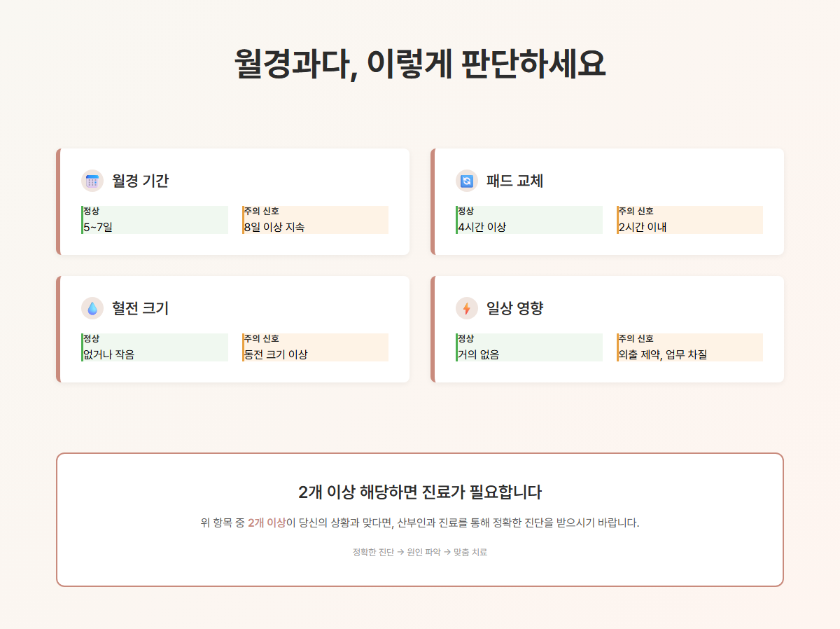Click the footer line 정확한 진단 → 원인 파악 → 맞춤 치료
Viewport: 840px width, 629px height.
(420, 552)
